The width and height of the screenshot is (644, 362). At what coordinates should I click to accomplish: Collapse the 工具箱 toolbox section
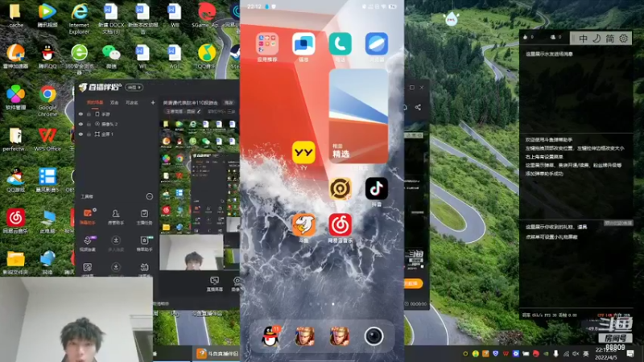pos(150,196)
